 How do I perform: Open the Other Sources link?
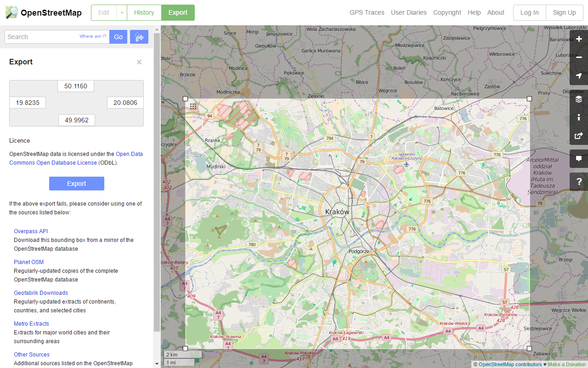[32, 355]
